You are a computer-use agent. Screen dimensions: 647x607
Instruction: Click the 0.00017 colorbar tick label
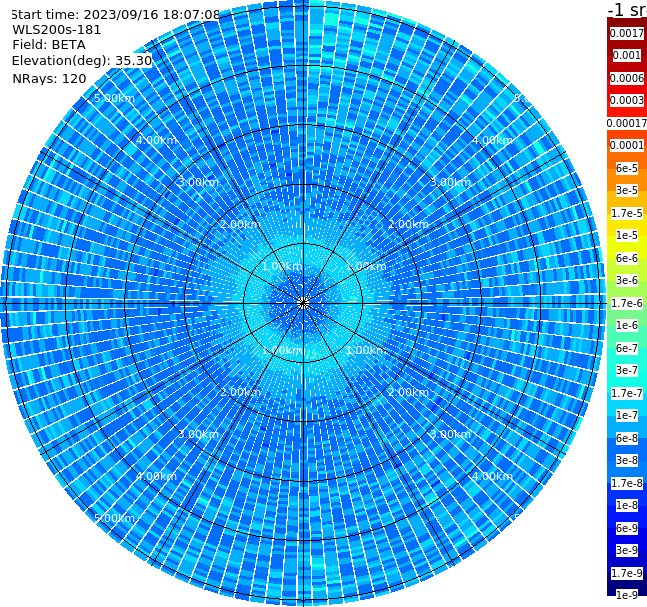[627, 123]
